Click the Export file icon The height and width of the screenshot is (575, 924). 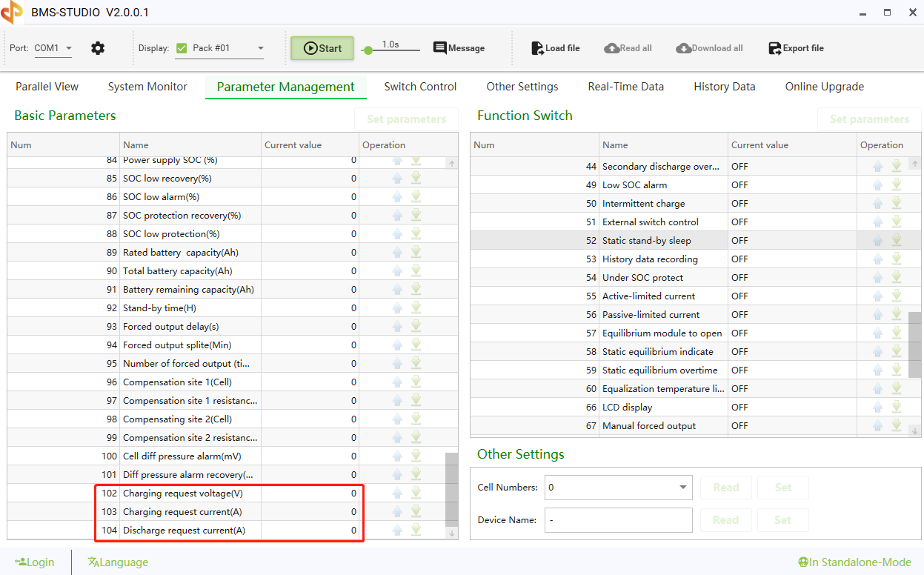pyautogui.click(x=775, y=48)
